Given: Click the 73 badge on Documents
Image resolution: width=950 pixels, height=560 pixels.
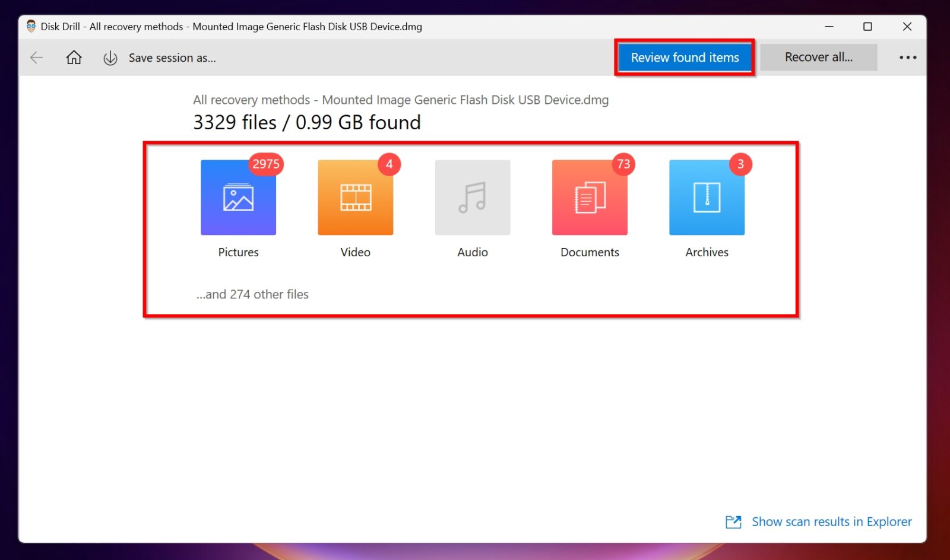Looking at the screenshot, I should pos(623,164).
